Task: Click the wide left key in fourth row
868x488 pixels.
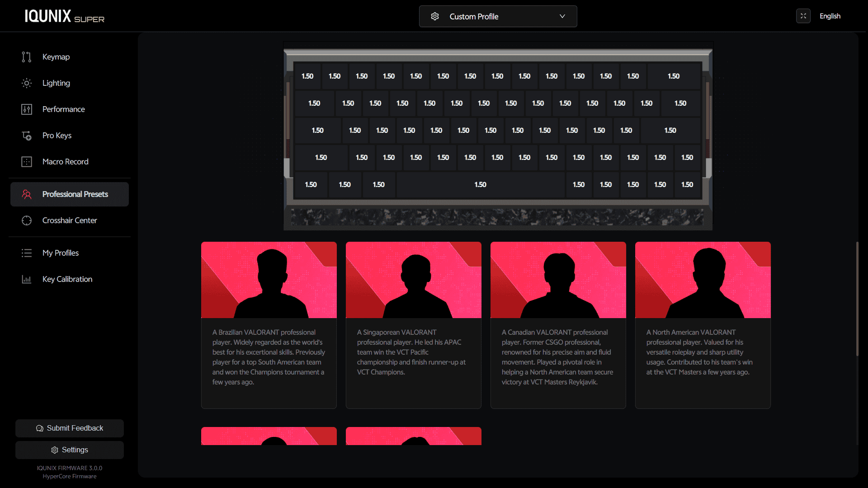Action: click(x=321, y=158)
